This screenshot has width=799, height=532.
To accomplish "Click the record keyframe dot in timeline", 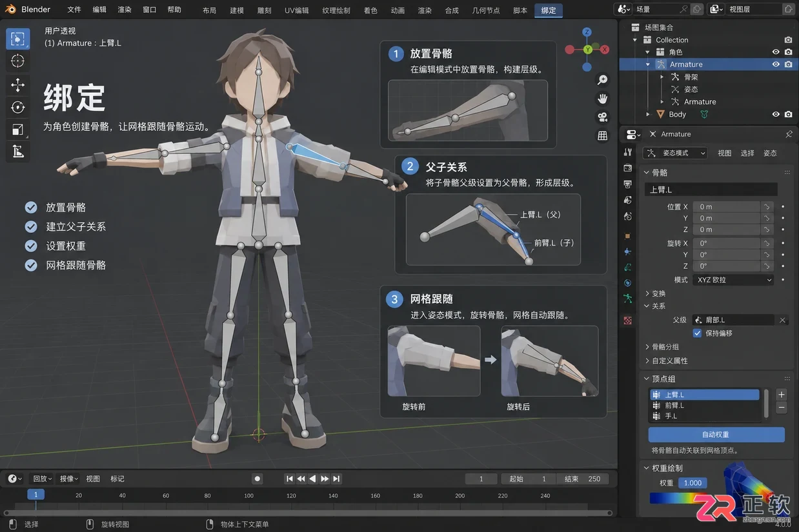I will click(258, 478).
